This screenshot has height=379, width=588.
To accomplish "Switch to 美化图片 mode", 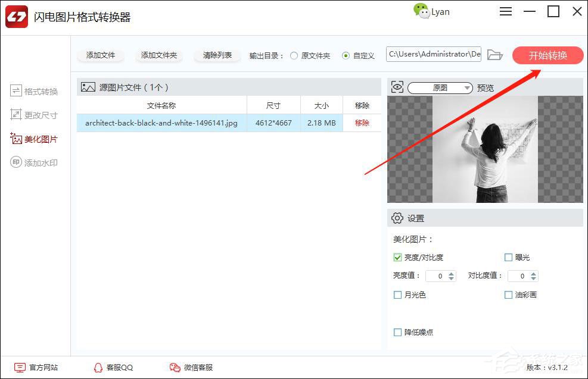I will [x=35, y=139].
